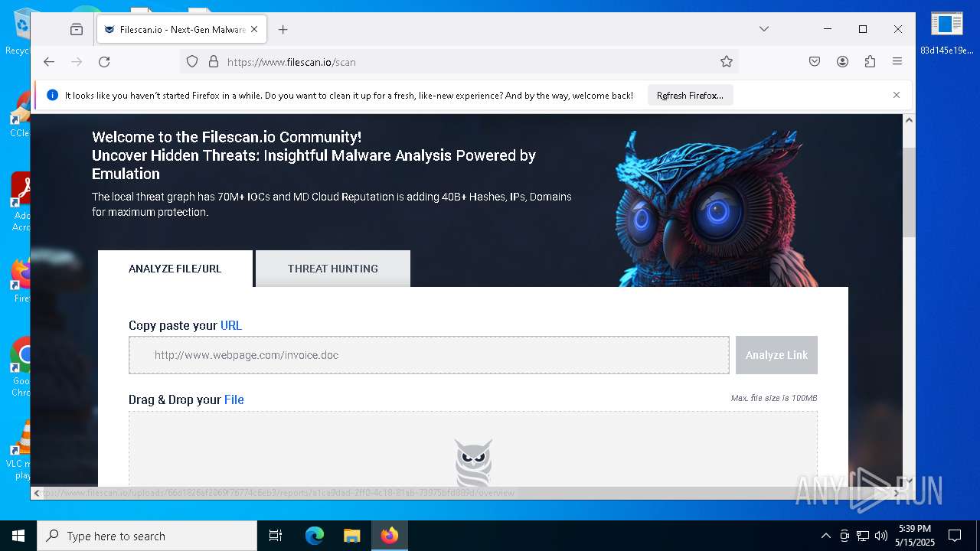The height and width of the screenshot is (551, 980).
Task: Dismiss the Firefox refresh notification bar
Action: tap(897, 95)
